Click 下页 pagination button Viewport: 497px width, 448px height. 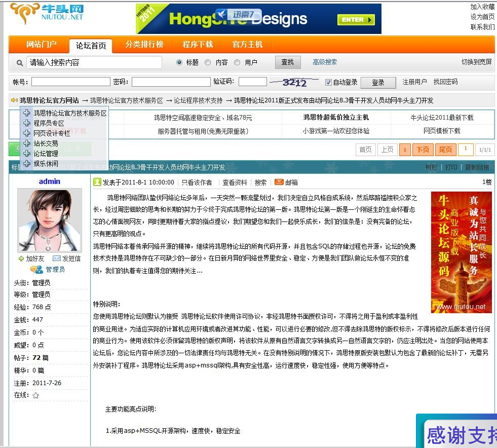[x=423, y=150]
